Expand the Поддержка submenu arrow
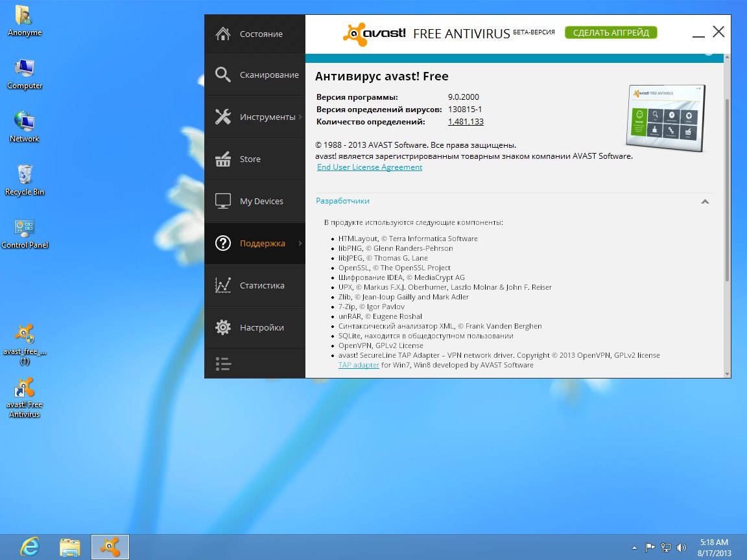Image resolution: width=747 pixels, height=560 pixels. click(x=300, y=243)
